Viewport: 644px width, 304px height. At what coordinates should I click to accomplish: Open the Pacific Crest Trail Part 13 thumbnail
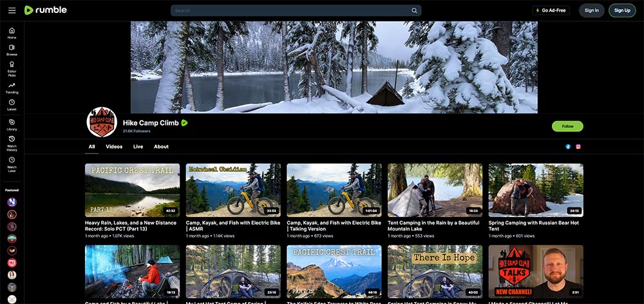(132, 190)
